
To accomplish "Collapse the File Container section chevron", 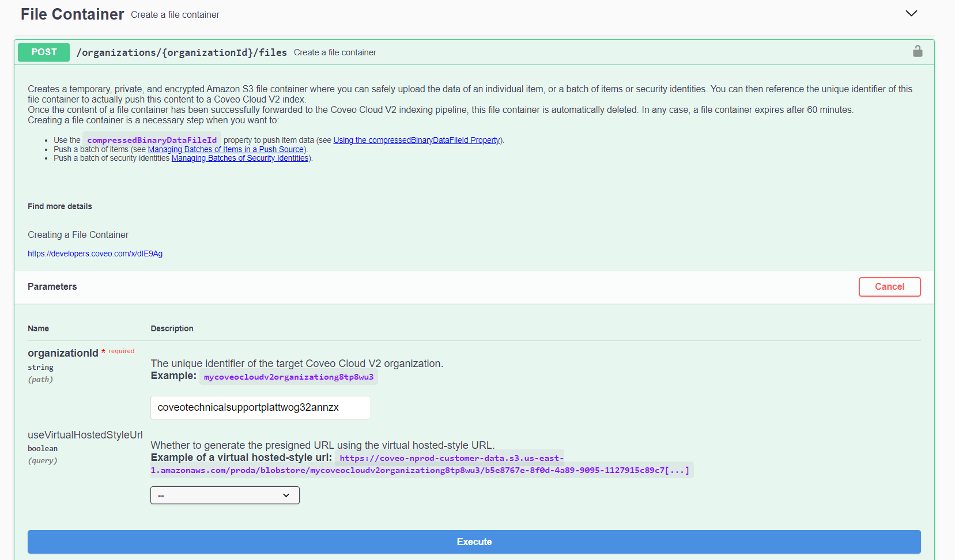I will (x=911, y=13).
